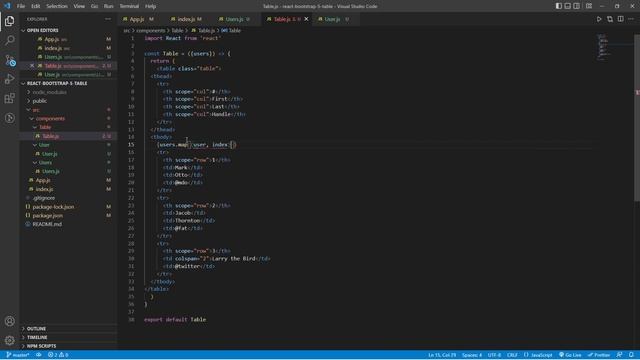Toggle Secondary Side Bar layout icon
Viewport: 640px width, 360px height.
click(x=576, y=6)
